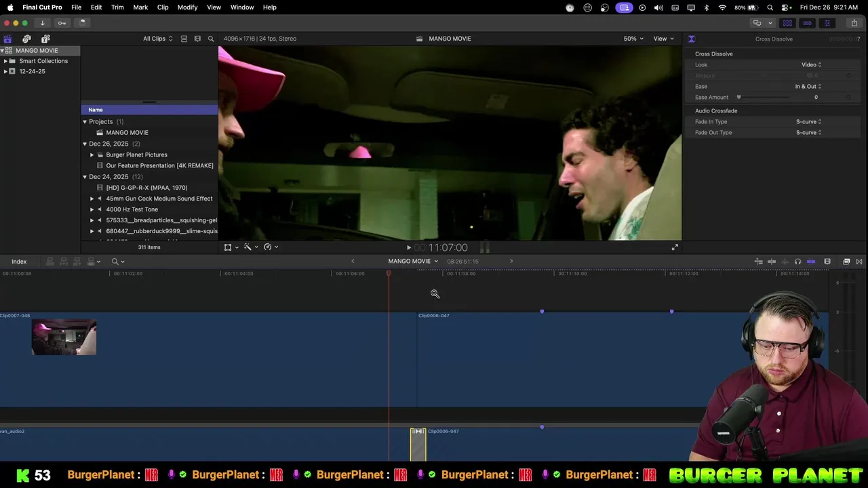Open the Titles and Generators sidebar
868x488 pixels.
coord(45,39)
